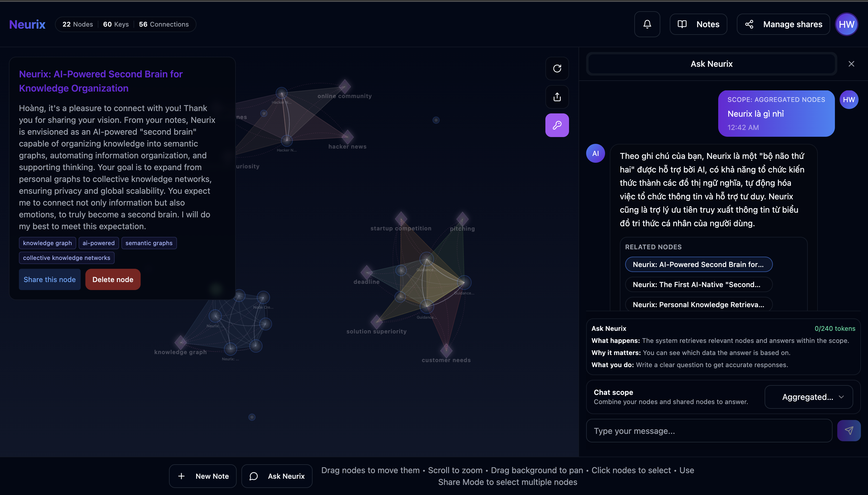Click the Notes book icon in the header
Viewport: 868px width, 495px height.
[683, 24]
